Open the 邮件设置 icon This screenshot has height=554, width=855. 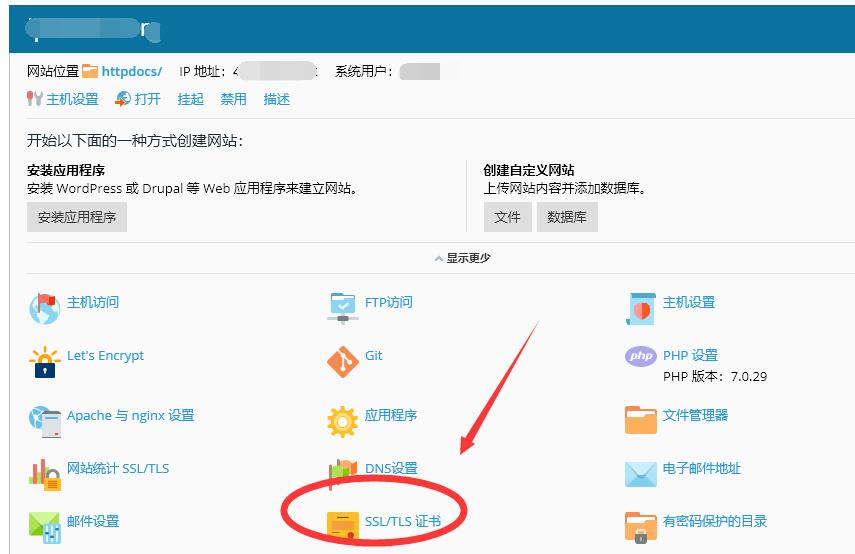point(44,526)
